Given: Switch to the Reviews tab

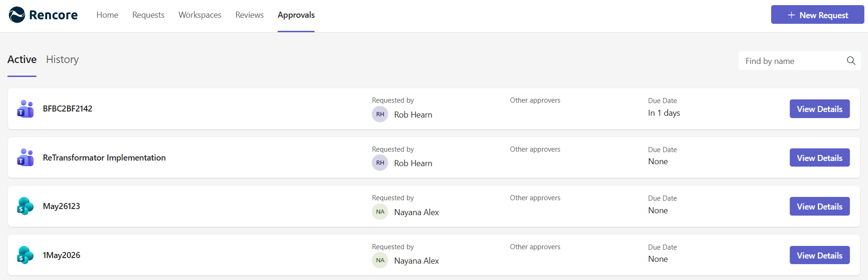Looking at the screenshot, I should (249, 15).
